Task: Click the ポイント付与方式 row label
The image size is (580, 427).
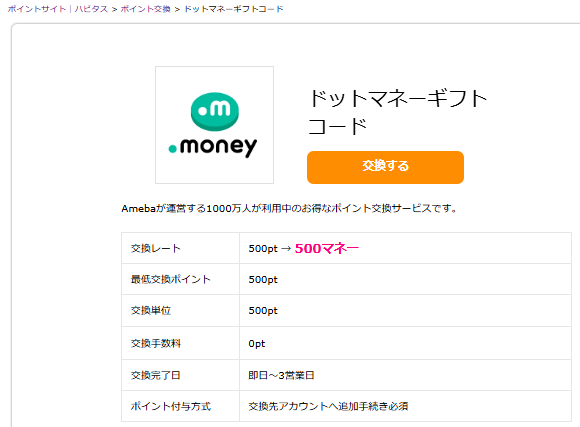Action: (171, 406)
